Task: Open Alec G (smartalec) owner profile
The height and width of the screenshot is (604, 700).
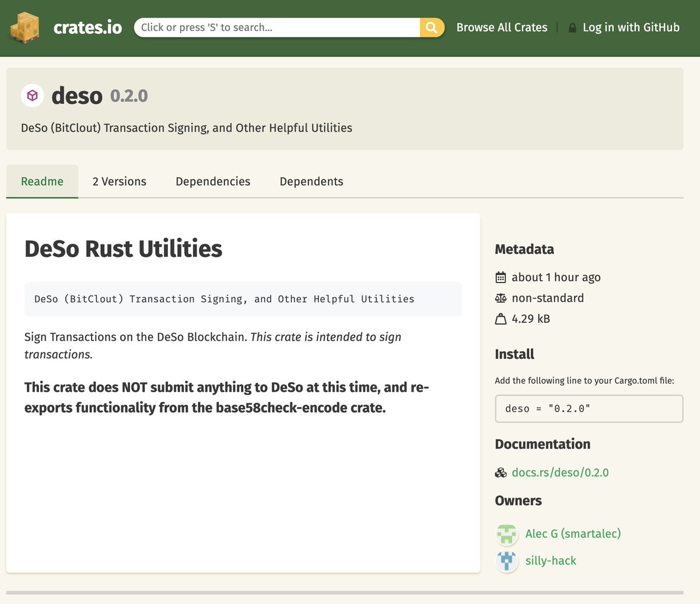Action: [573, 534]
